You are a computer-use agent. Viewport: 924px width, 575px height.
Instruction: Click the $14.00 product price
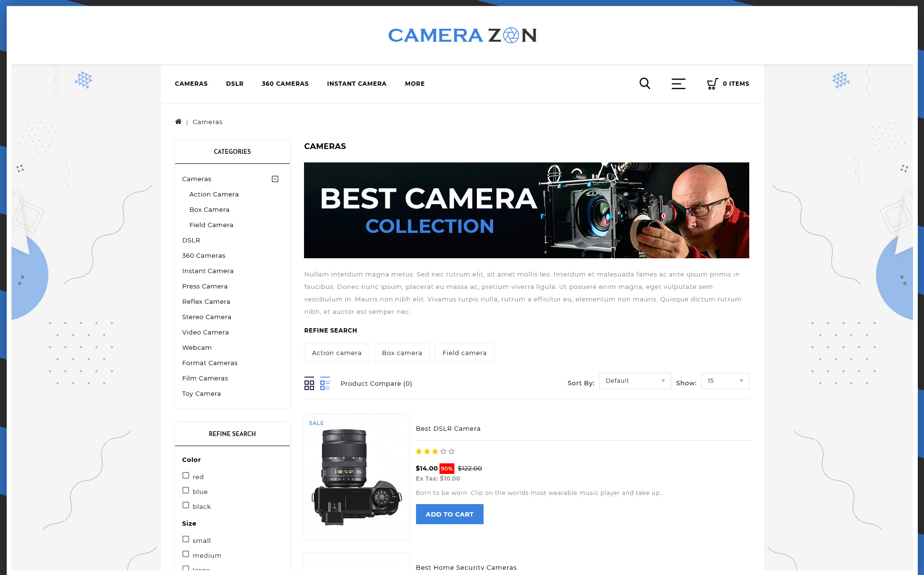coord(427,468)
